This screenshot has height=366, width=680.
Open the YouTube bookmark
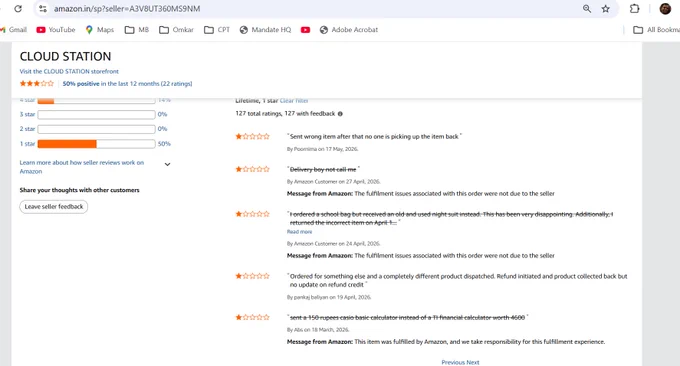pos(56,29)
